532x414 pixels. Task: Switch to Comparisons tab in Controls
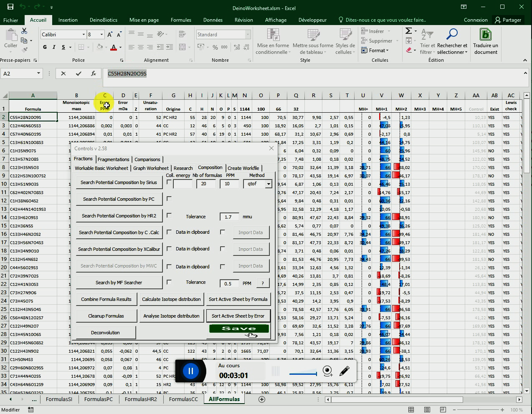pos(147,159)
